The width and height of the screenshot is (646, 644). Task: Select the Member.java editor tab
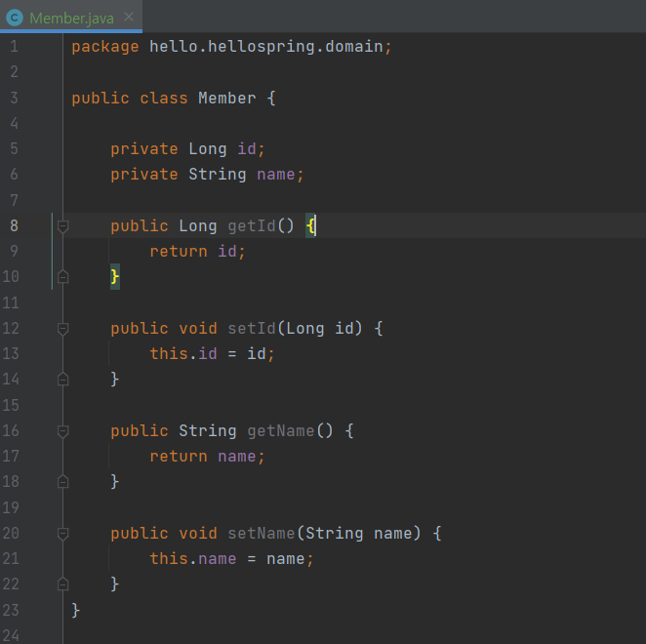coord(71,18)
